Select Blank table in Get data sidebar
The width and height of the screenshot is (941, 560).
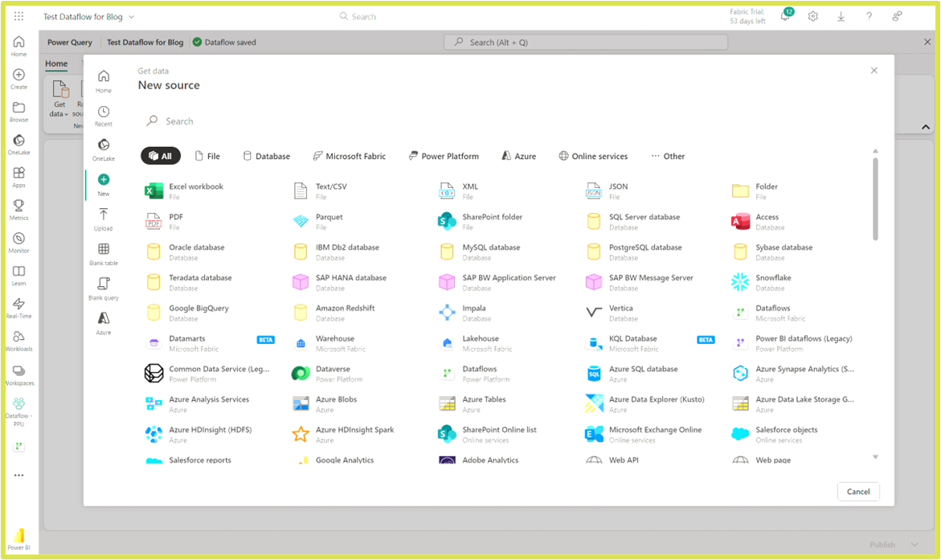(103, 255)
